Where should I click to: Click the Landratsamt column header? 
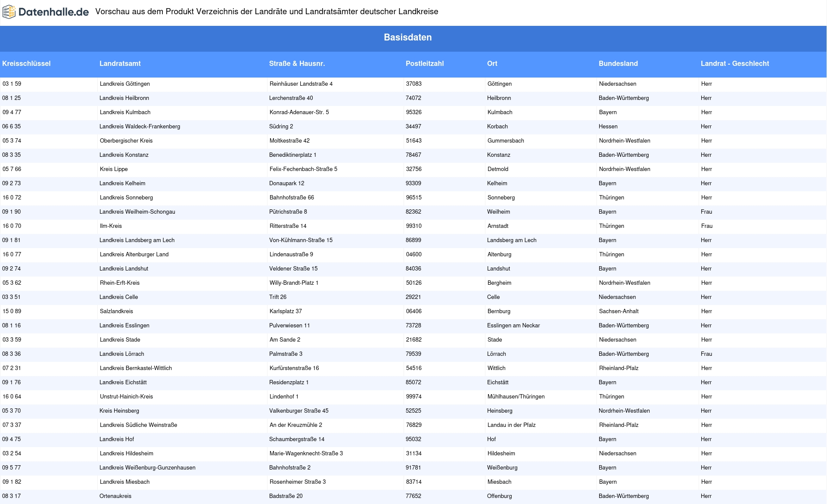coord(120,63)
